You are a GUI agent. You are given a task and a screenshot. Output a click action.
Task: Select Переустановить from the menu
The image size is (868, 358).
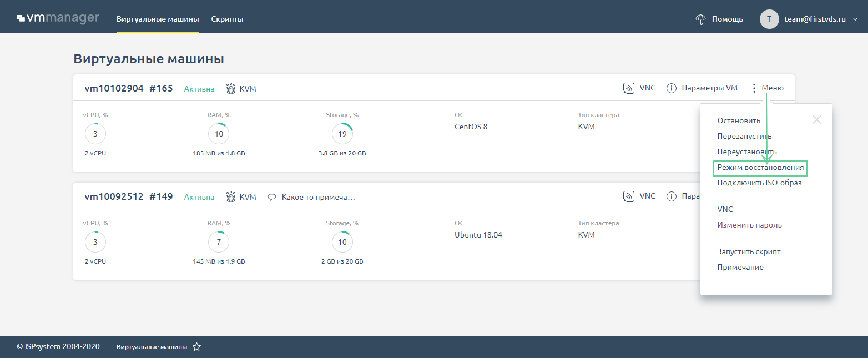pos(747,152)
